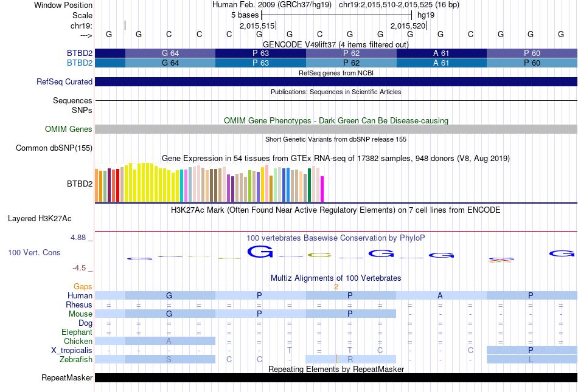This screenshot has height=392, width=578.
Task: Click the Sequences track label
Action: tap(72, 100)
